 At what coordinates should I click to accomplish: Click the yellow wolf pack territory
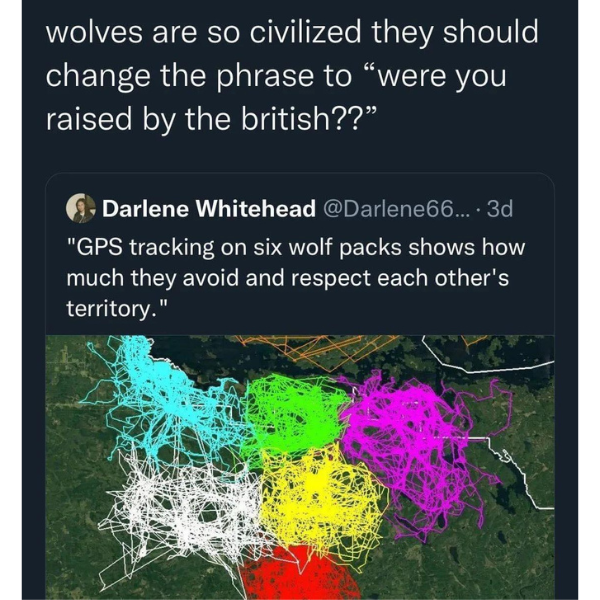[x=321, y=497]
